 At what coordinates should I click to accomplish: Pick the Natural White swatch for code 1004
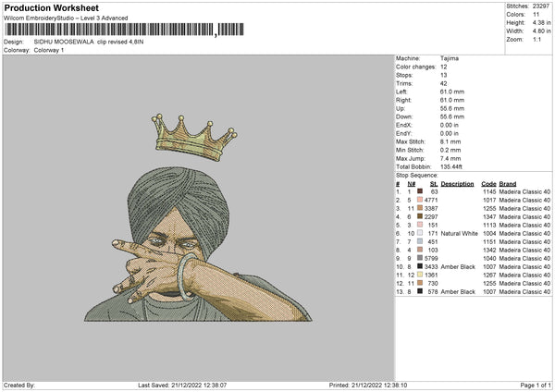(420, 233)
